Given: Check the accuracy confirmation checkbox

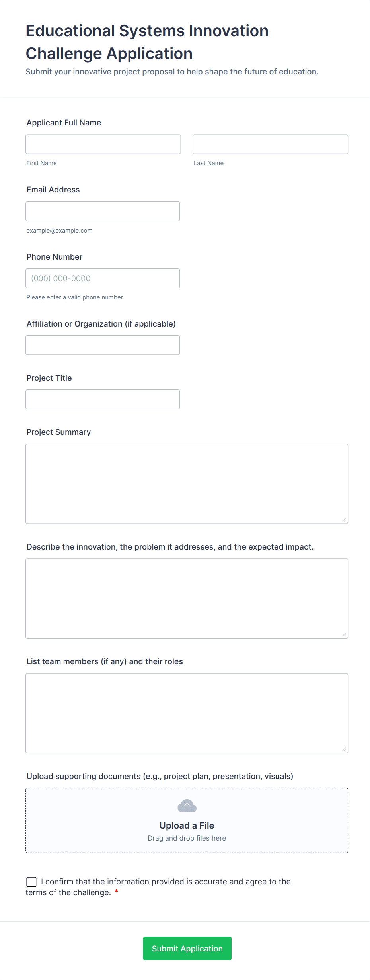Looking at the screenshot, I should [31, 882].
